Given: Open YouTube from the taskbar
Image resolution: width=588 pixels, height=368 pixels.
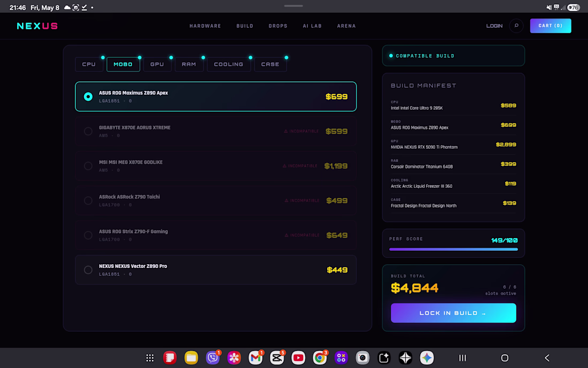Looking at the screenshot, I should (x=298, y=358).
